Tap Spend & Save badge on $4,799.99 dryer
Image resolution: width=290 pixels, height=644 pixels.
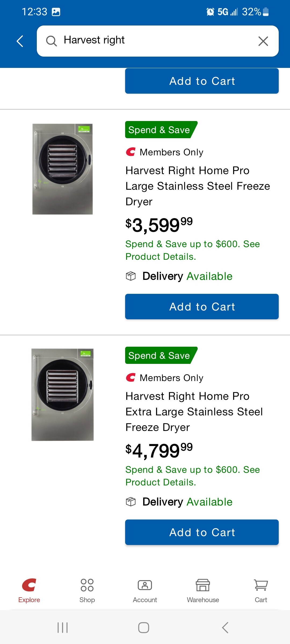160,356
